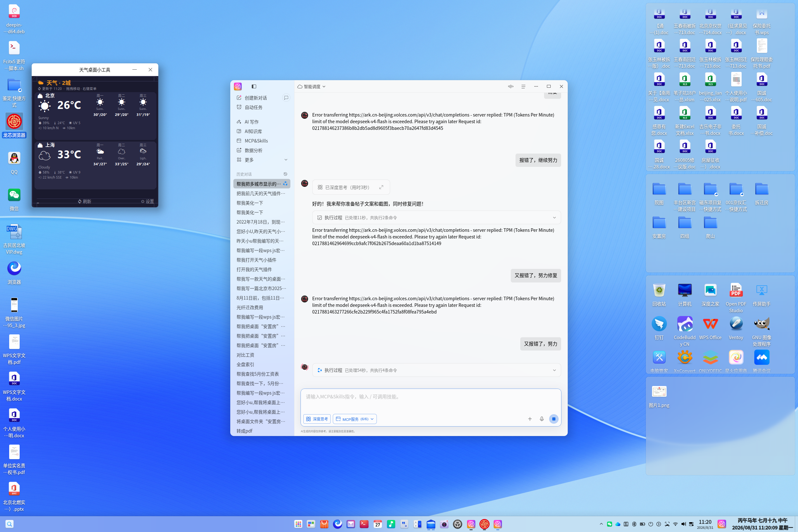Click the voice waveform icon in title bar

pyautogui.click(x=510, y=86)
